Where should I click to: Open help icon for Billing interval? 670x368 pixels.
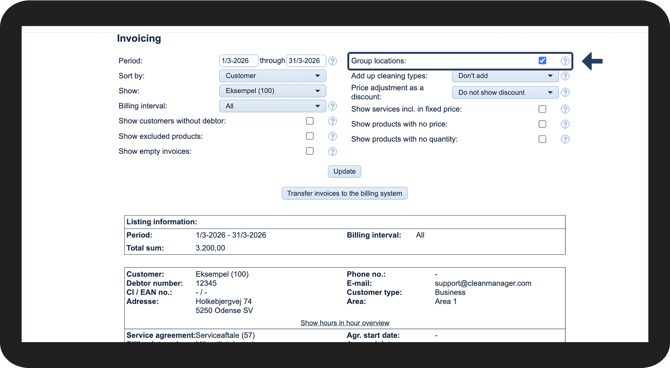(332, 106)
